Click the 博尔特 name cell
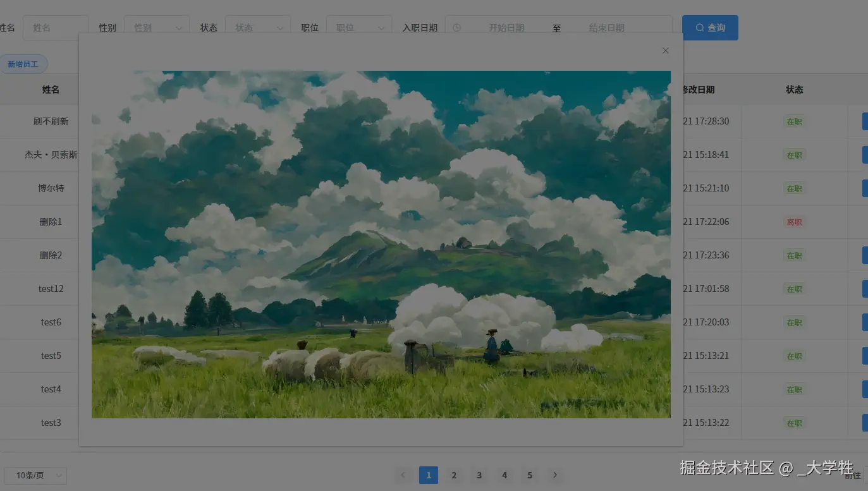 point(51,188)
